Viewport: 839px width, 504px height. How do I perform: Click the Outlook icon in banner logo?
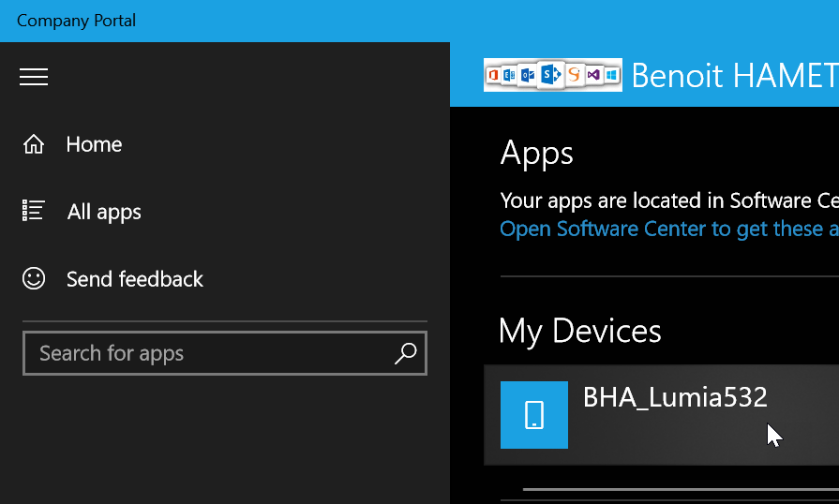point(528,75)
